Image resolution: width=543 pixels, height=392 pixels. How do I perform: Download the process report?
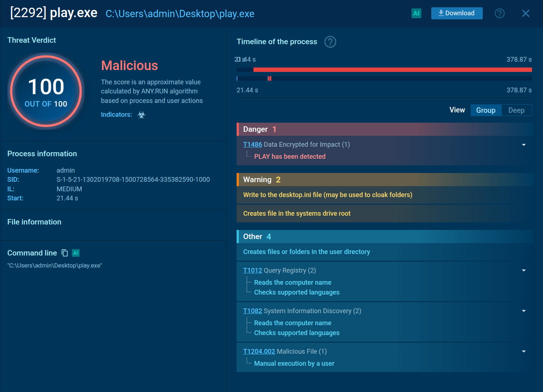456,14
